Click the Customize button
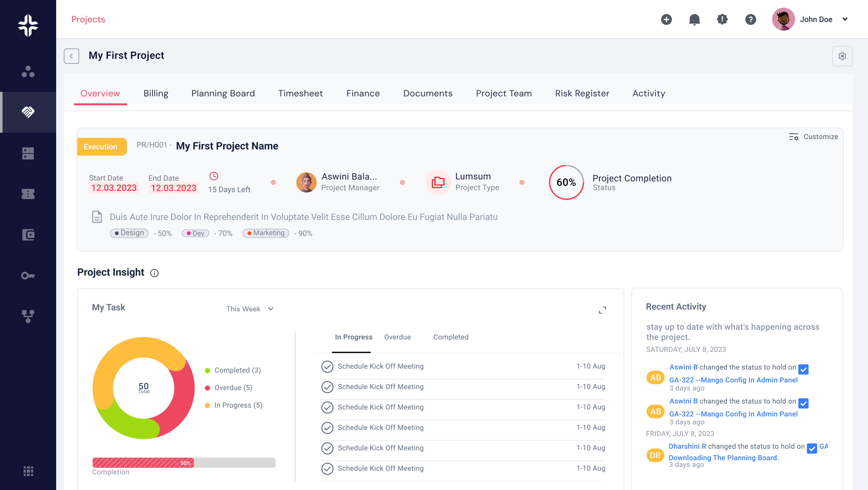This screenshot has height=490, width=868. tap(813, 137)
